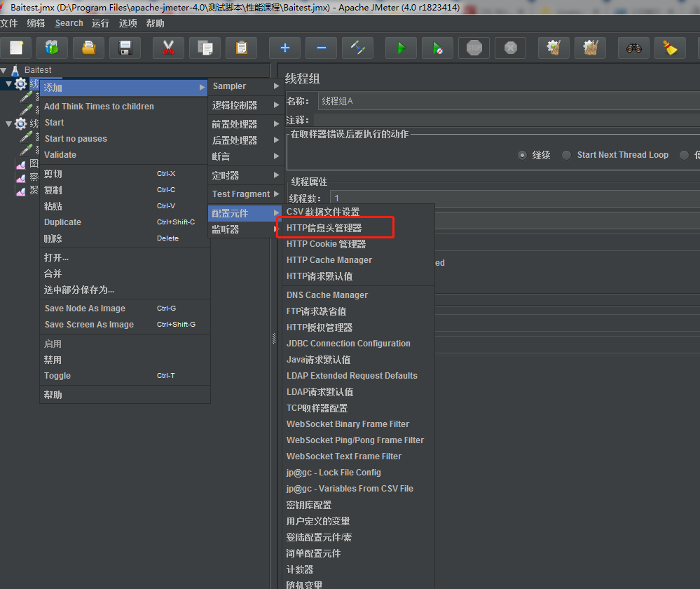Collapse the first thread group tree node
The image size is (700, 589).
[8, 83]
